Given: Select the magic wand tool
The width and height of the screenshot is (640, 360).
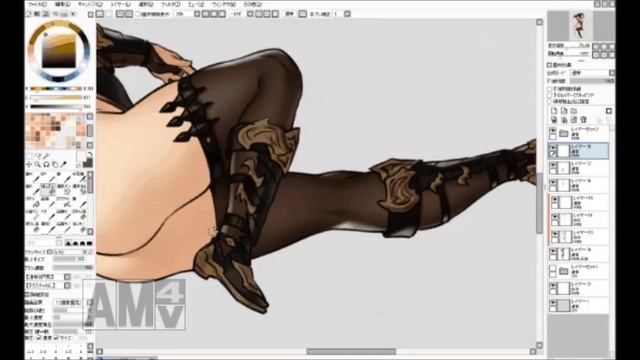Looking at the screenshot, I should tap(47, 156).
